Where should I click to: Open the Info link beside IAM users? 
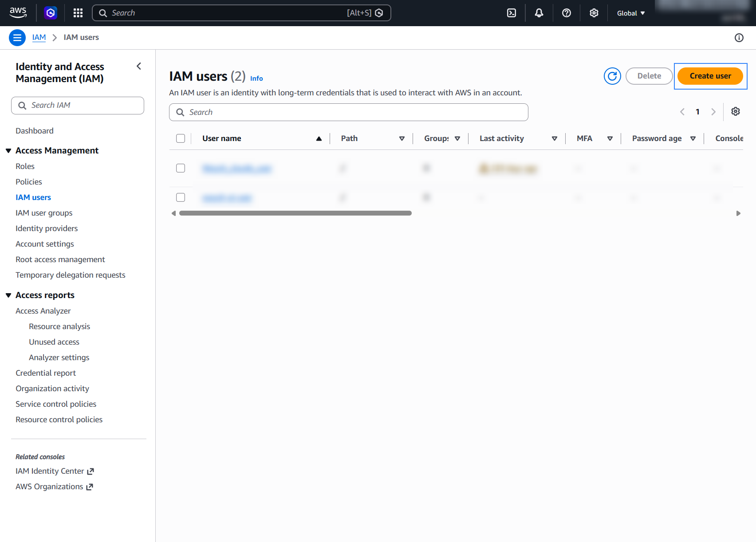pyautogui.click(x=256, y=79)
